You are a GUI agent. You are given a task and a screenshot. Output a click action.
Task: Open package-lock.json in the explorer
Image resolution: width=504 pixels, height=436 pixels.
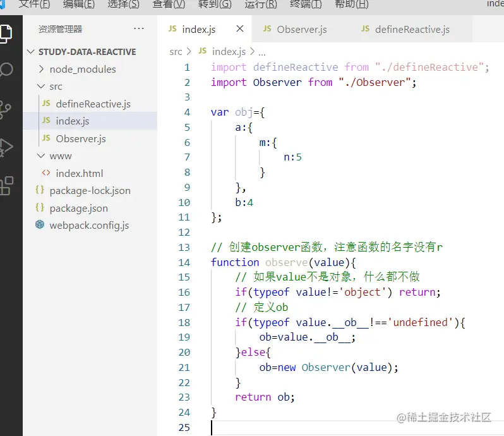[90, 191]
